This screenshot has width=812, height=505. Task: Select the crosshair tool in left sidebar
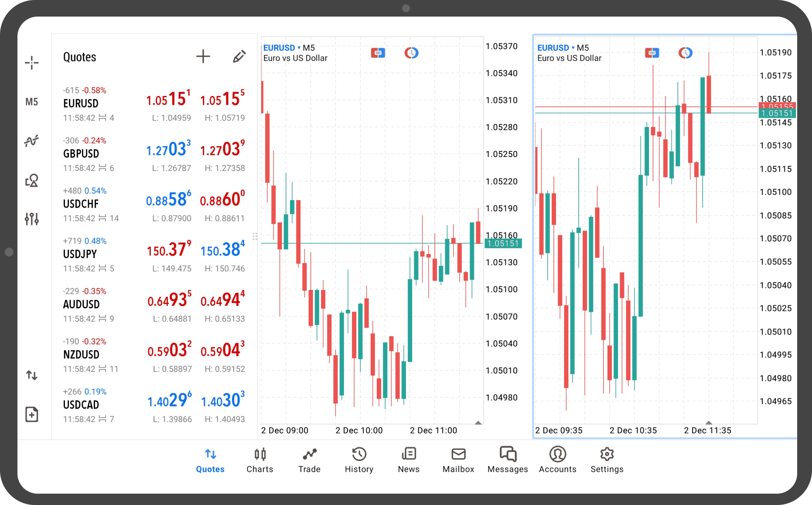pyautogui.click(x=31, y=63)
